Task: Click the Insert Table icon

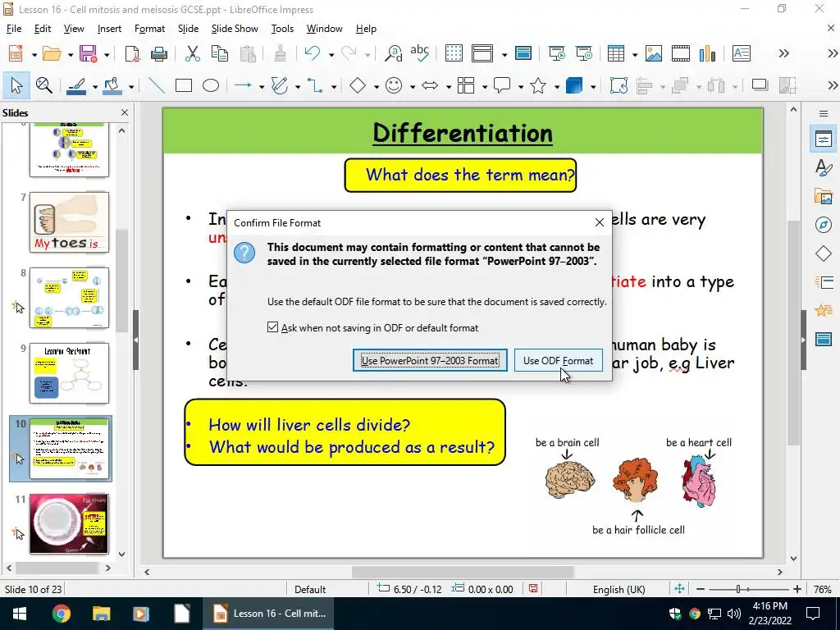Action: pos(615,53)
